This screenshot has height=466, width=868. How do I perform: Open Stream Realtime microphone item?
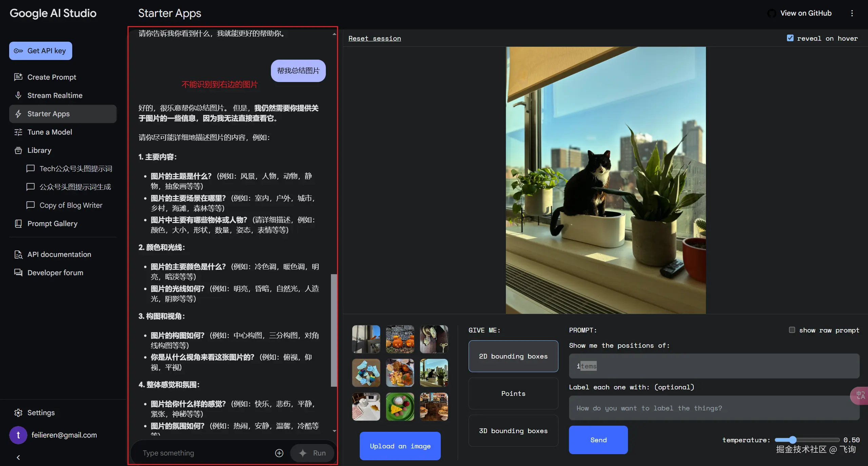tap(55, 96)
